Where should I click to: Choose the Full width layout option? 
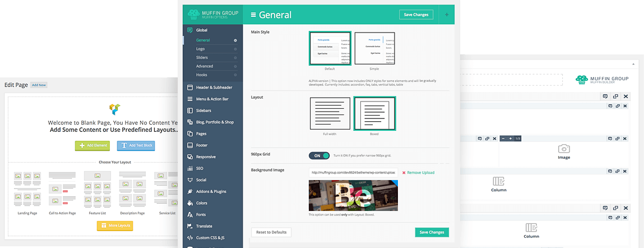(330, 113)
